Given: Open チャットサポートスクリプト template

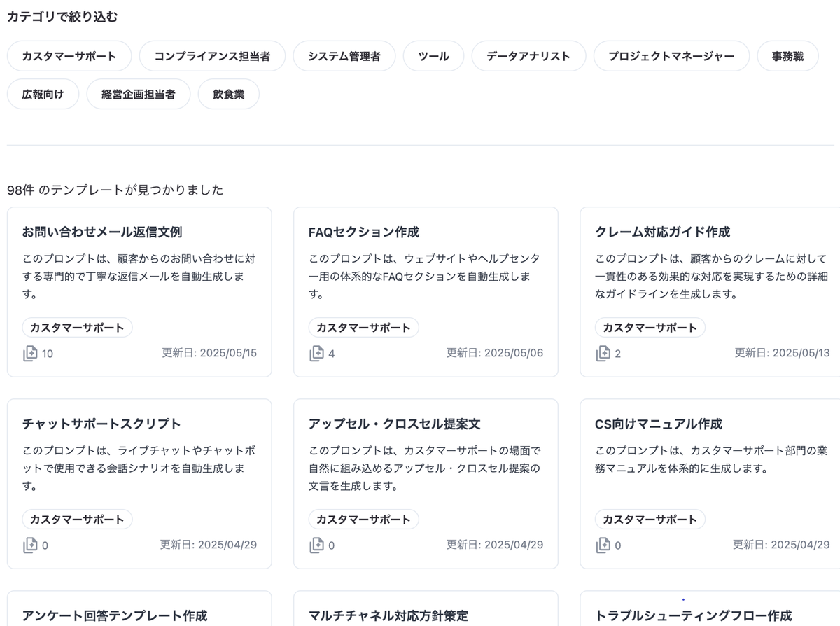Looking at the screenshot, I should pyautogui.click(x=139, y=484).
